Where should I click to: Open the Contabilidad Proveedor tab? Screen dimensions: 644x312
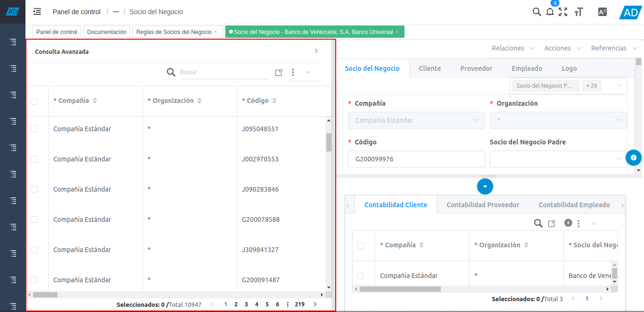coord(483,205)
